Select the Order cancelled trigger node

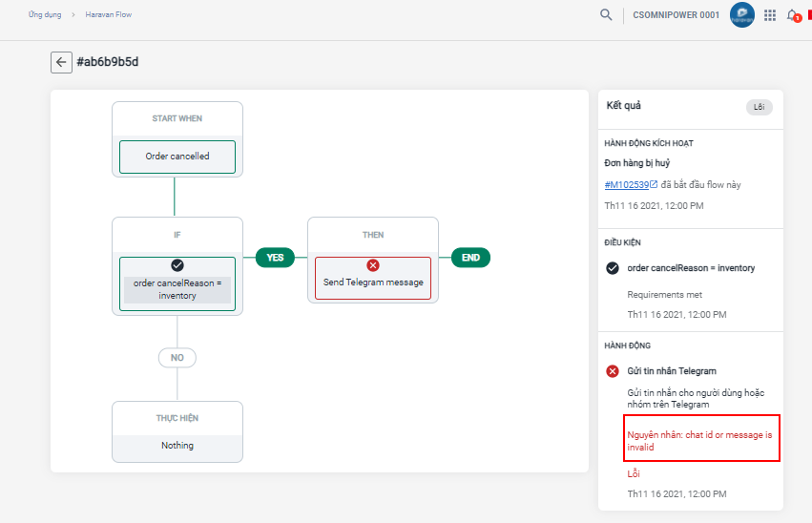[177, 157]
